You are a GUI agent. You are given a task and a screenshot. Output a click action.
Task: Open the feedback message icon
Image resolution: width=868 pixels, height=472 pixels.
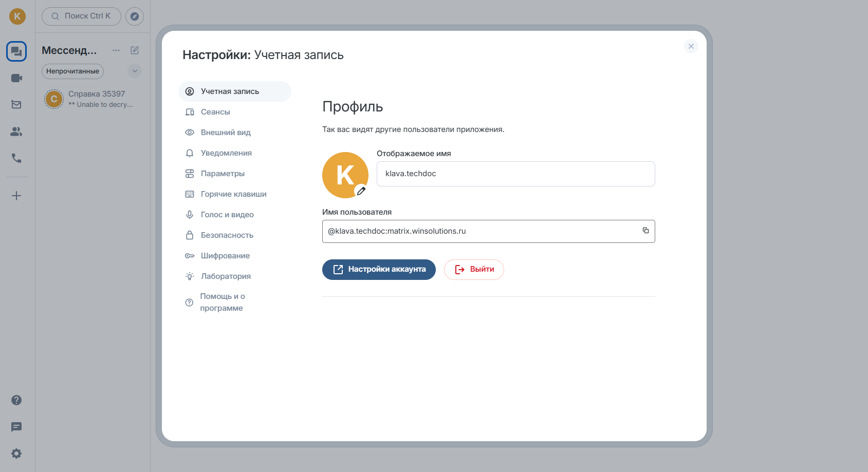pyautogui.click(x=16, y=427)
